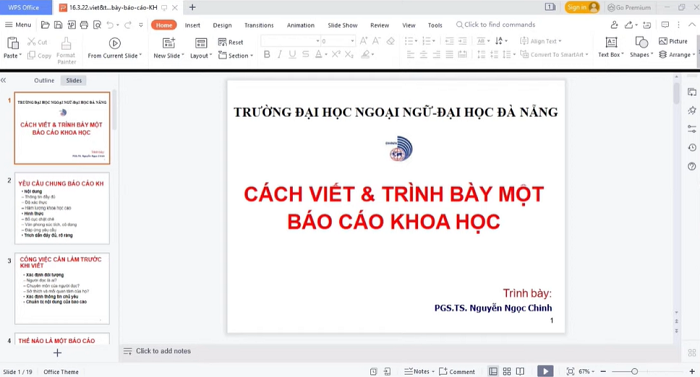Image resolution: width=700 pixels, height=377 pixels.
Task: Open the file with the folder icon
Action: (45, 25)
